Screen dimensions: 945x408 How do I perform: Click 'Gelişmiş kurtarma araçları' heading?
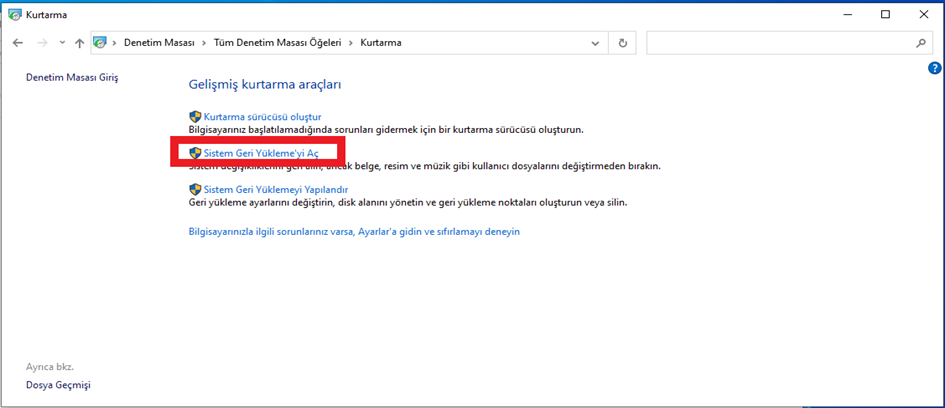tap(265, 84)
